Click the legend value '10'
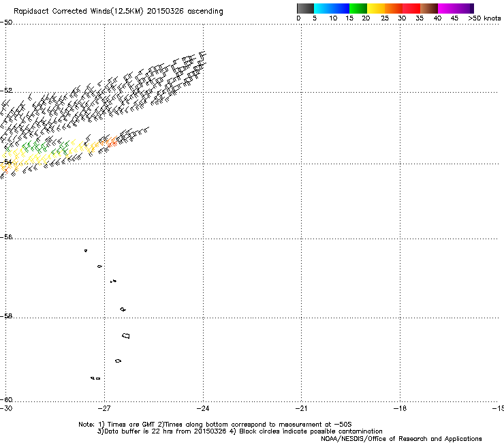Image resolution: width=504 pixels, height=443 pixels. tap(333, 18)
